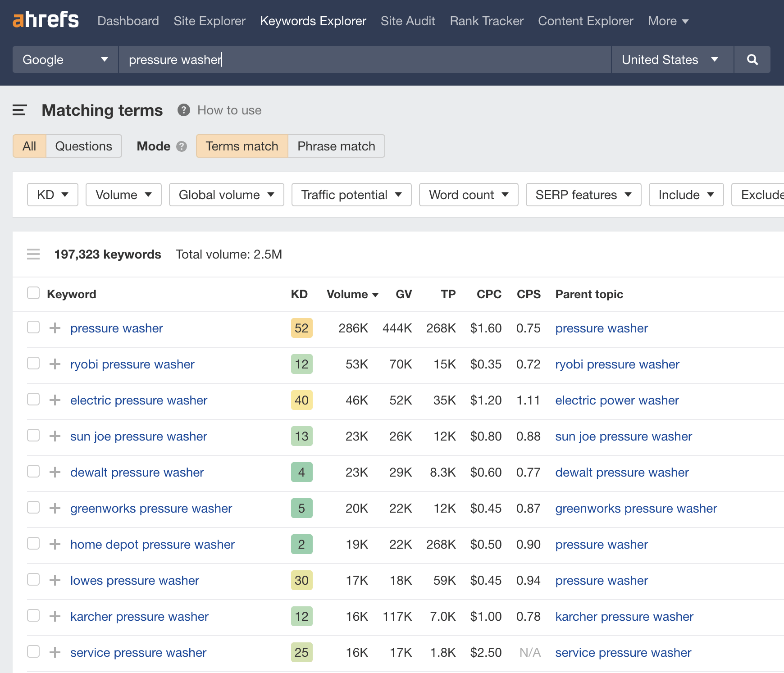Open Site Audit from the top navigation

pyautogui.click(x=408, y=21)
